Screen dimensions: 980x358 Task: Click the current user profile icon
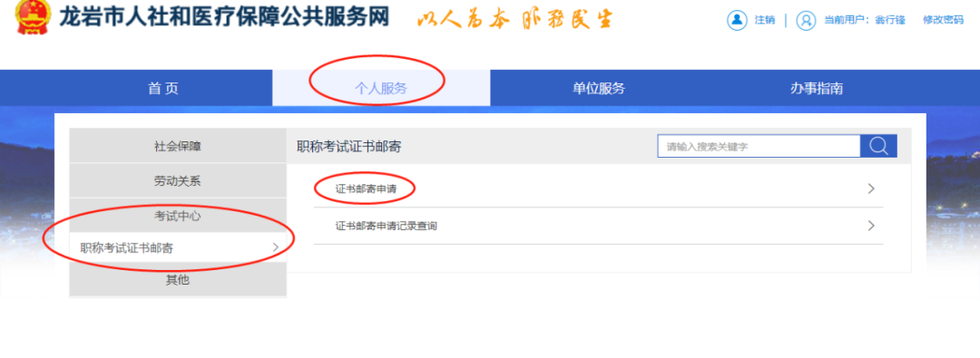[x=807, y=20]
